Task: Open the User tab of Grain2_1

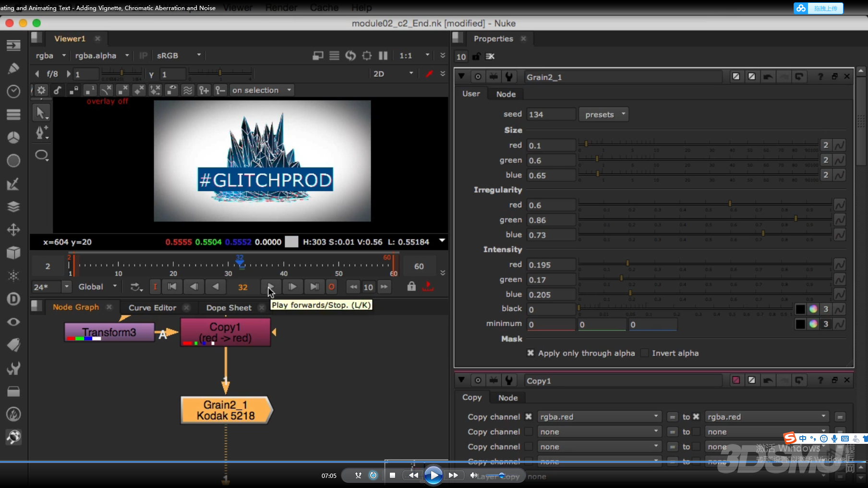Action: 471,94
